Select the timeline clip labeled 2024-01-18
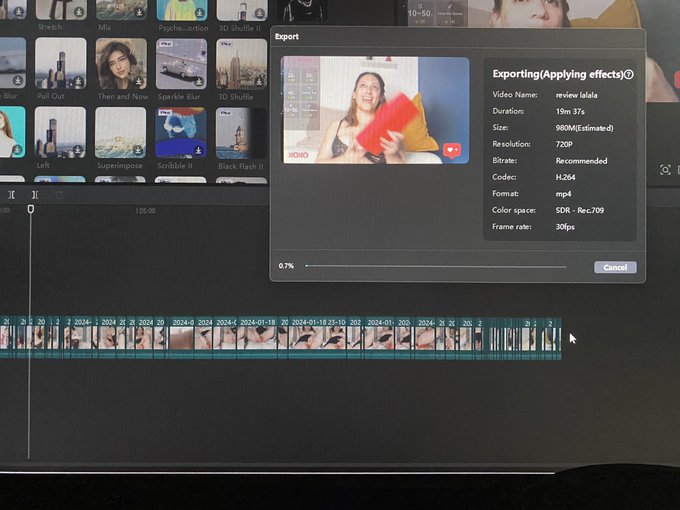The width and height of the screenshot is (680, 510). (x=257, y=338)
